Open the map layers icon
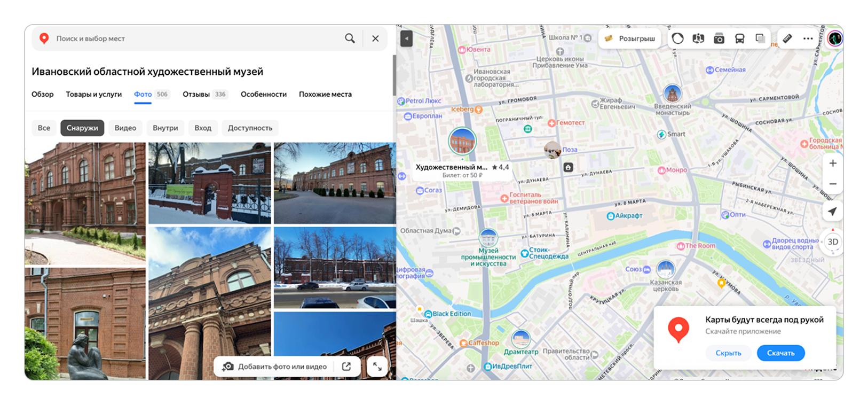868x405 pixels. click(760, 38)
